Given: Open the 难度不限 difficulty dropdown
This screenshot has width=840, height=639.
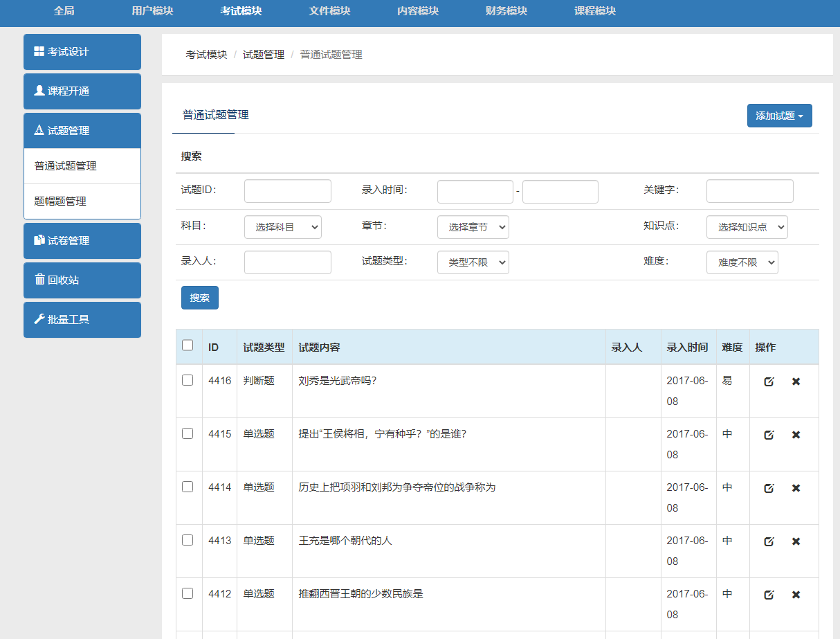Looking at the screenshot, I should pos(742,262).
